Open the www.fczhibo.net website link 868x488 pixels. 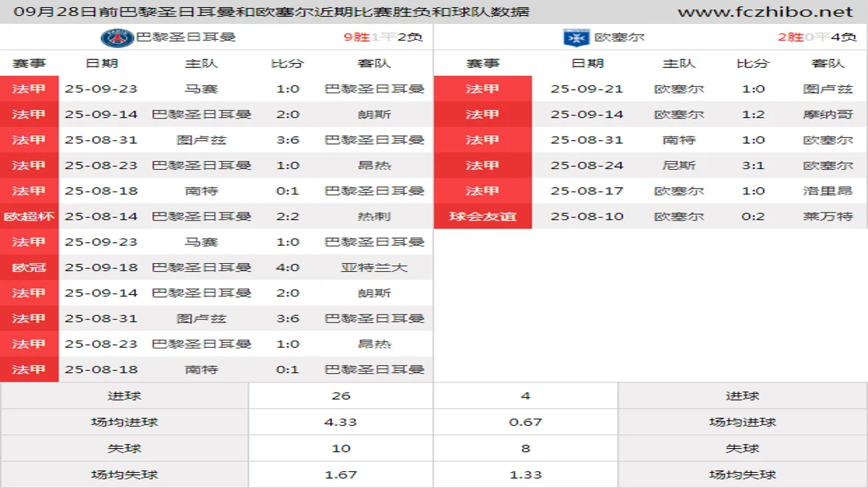765,12
